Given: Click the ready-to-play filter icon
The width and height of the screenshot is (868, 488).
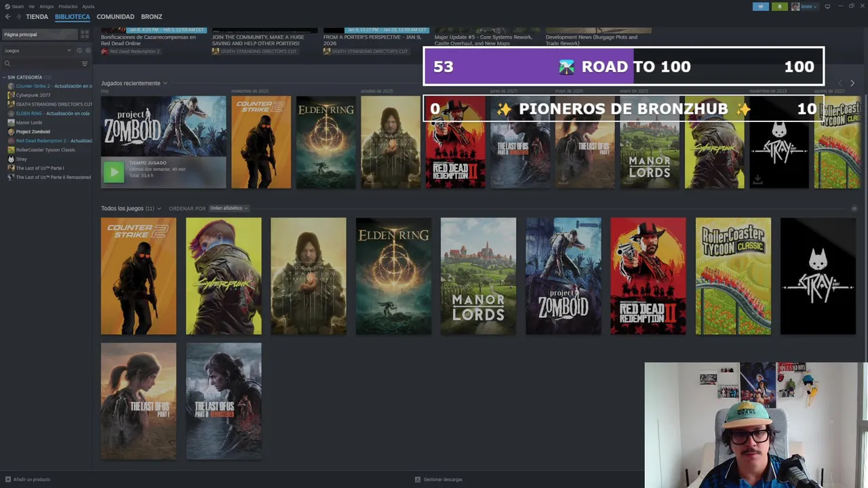Looking at the screenshot, I should [87, 50].
